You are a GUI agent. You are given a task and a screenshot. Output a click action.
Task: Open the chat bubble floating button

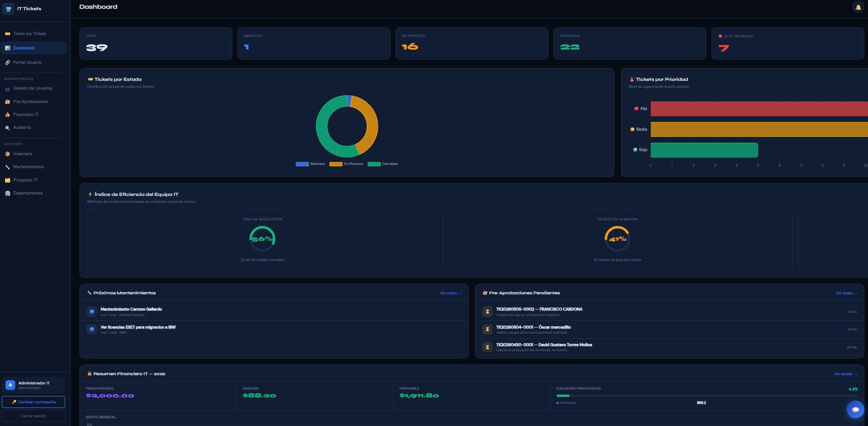[855, 409]
